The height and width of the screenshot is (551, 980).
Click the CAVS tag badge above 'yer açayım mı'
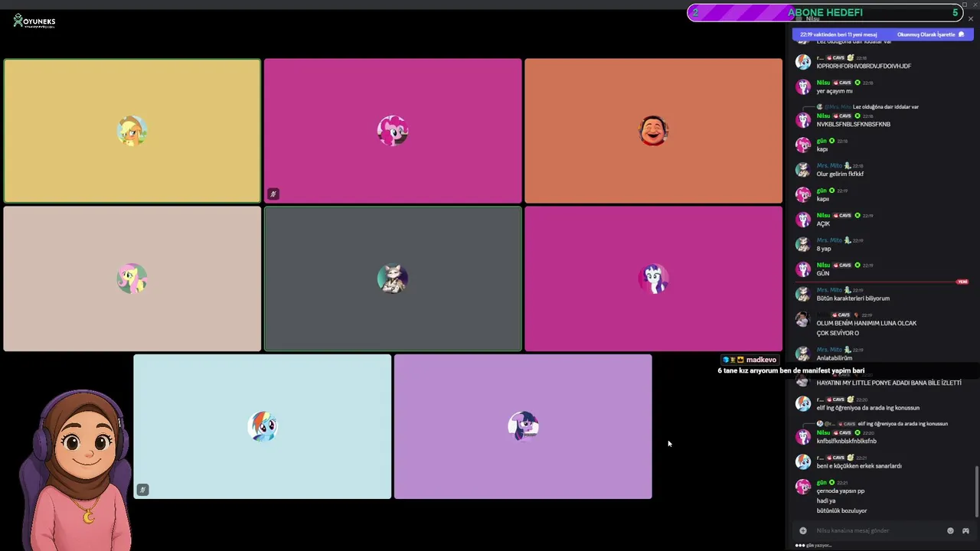[x=842, y=83]
